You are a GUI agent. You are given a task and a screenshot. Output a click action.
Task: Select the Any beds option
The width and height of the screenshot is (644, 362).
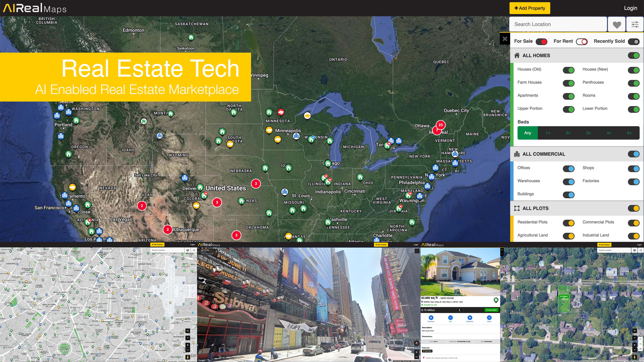527,133
